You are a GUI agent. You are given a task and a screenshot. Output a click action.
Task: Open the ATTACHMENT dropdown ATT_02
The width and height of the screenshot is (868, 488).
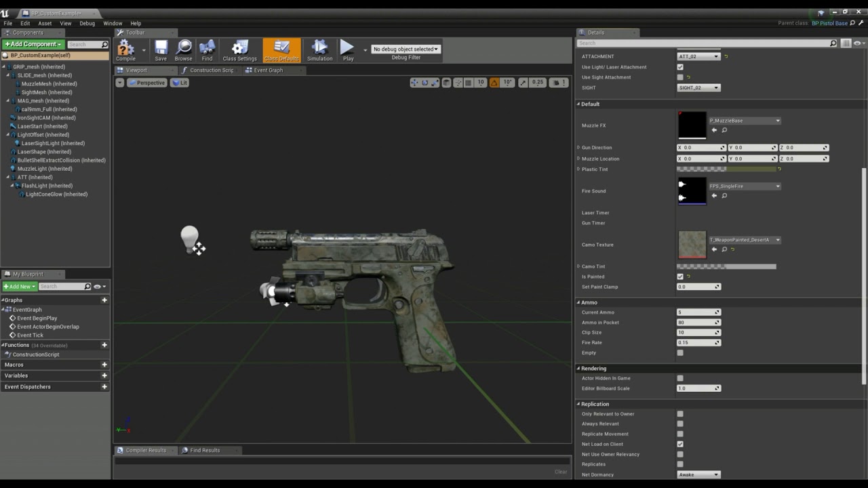[x=698, y=57]
